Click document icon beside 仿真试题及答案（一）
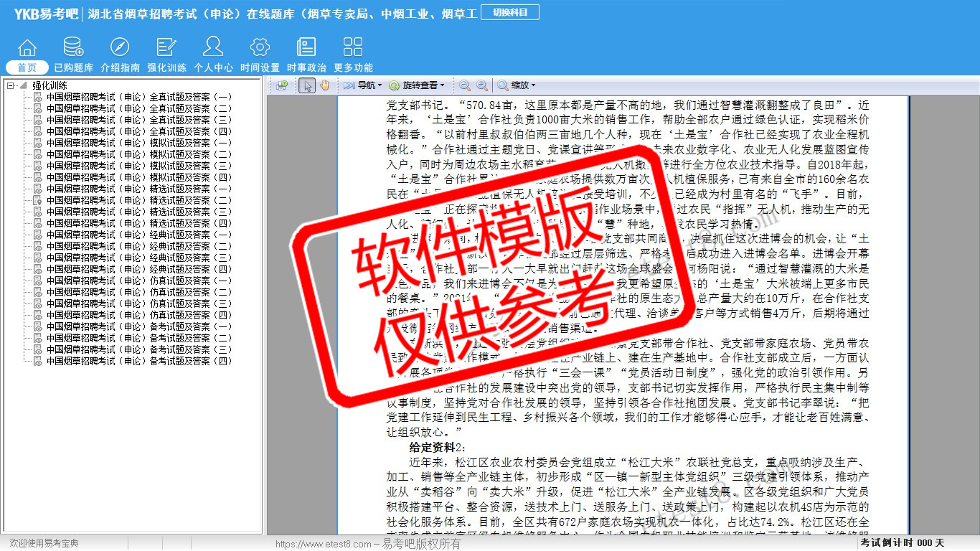The width and height of the screenshot is (980, 551). 38,281
